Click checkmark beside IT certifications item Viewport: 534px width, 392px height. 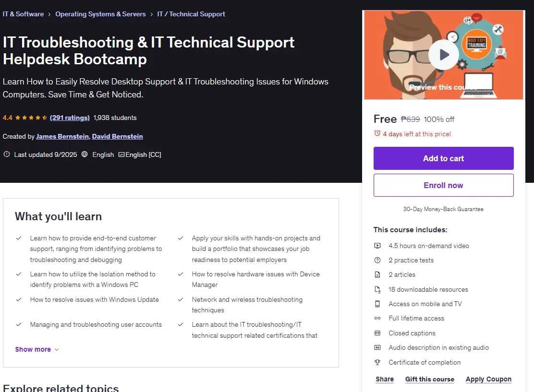pyautogui.click(x=181, y=325)
